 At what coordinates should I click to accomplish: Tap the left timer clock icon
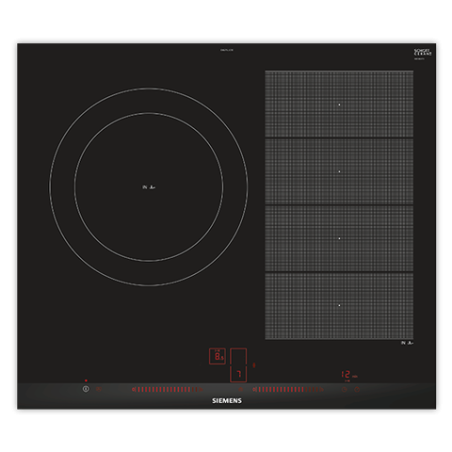tap(345, 389)
